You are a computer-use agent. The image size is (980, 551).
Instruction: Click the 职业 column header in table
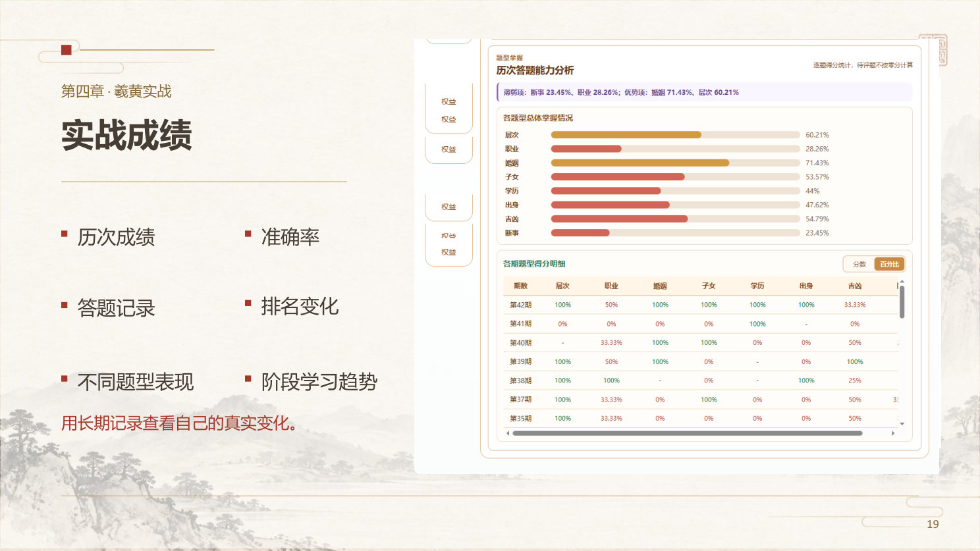click(611, 286)
